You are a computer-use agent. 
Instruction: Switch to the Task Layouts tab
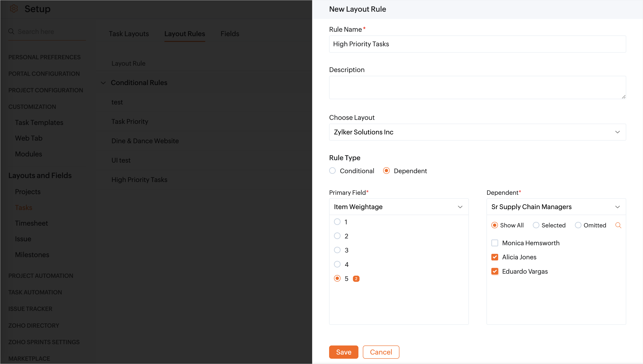click(x=129, y=34)
